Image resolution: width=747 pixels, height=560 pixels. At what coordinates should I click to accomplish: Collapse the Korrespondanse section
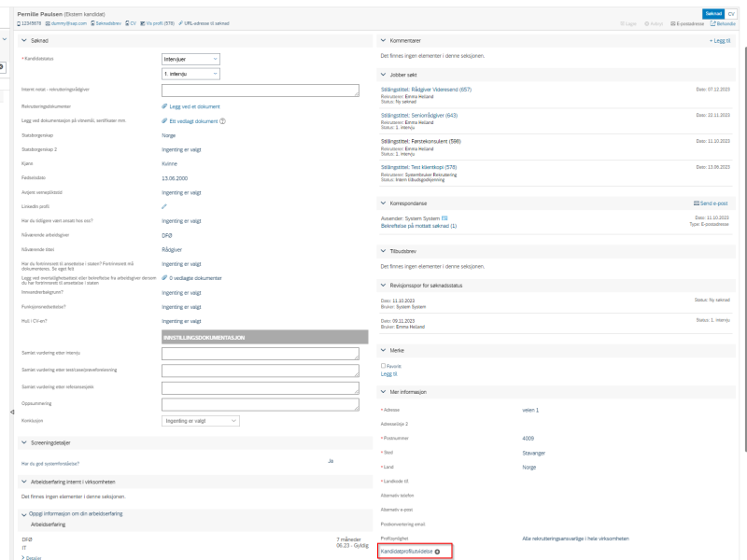click(383, 203)
